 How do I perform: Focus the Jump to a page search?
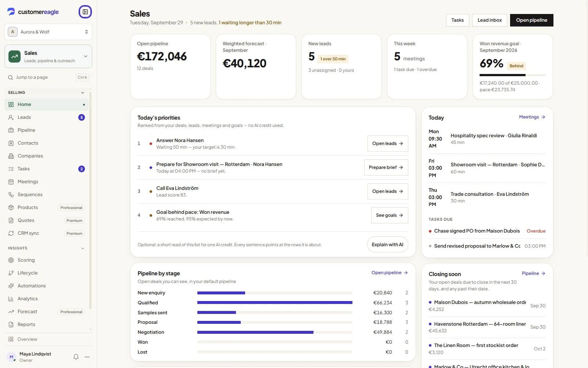(x=48, y=77)
